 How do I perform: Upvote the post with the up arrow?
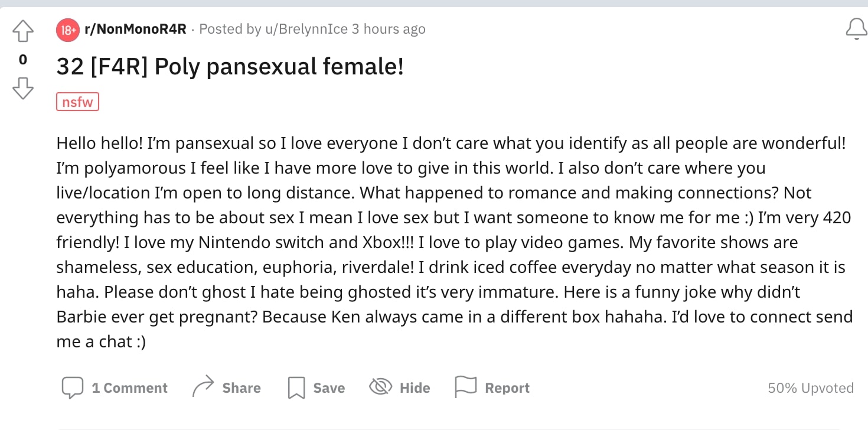pos(23,31)
